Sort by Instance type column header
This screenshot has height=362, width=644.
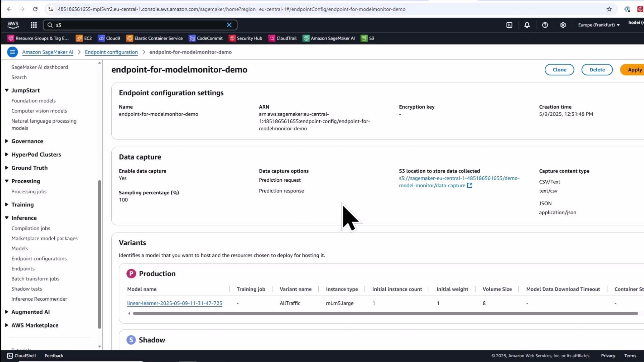pyautogui.click(x=341, y=289)
